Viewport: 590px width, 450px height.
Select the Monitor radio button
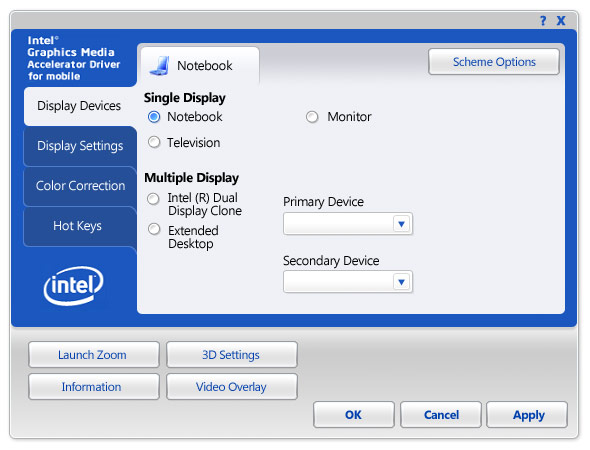312,117
